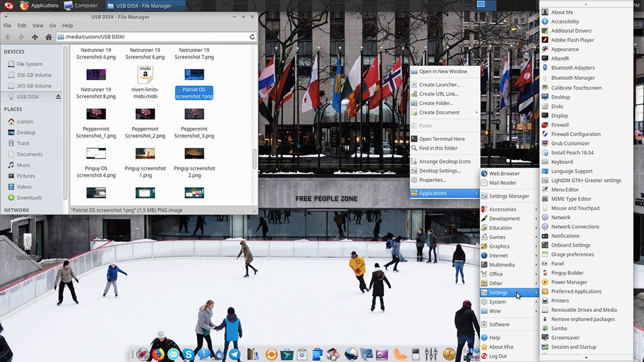Open the Applications panel menu

click(x=40, y=5)
